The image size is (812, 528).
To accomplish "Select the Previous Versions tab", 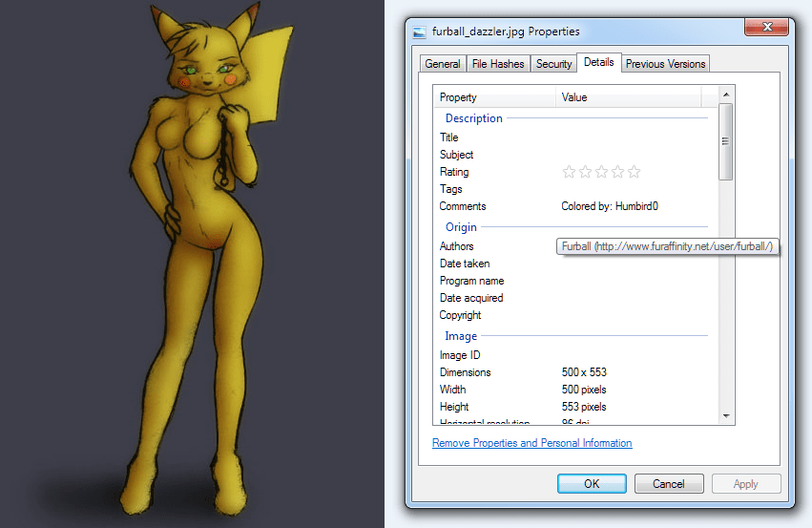I will 665,64.
